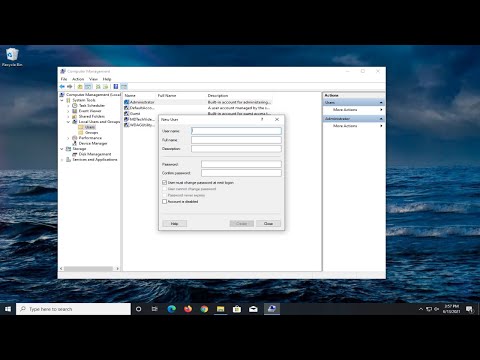This screenshot has height=360, width=480.
Task: Check the Password never expires checkbox
Action: coord(164,195)
